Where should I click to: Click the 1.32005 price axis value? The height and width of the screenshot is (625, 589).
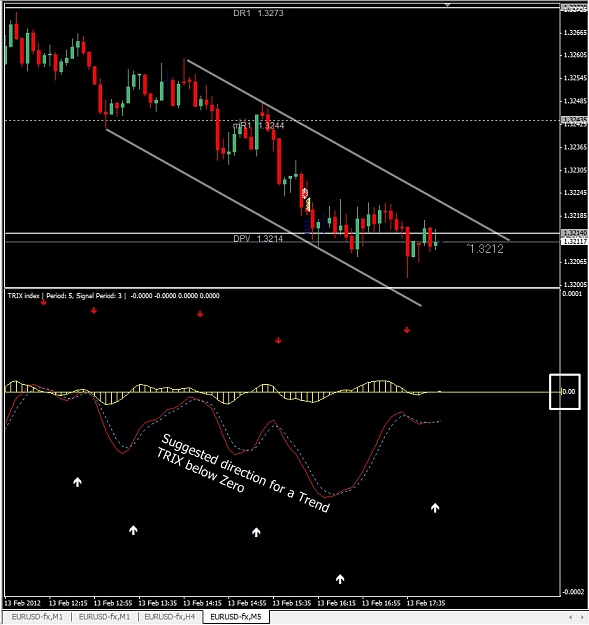click(575, 285)
